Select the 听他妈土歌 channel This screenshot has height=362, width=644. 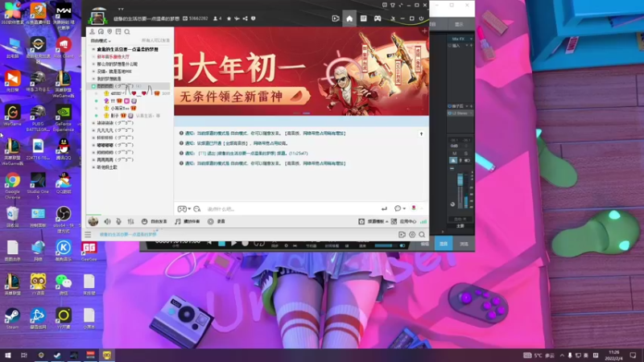click(107, 167)
